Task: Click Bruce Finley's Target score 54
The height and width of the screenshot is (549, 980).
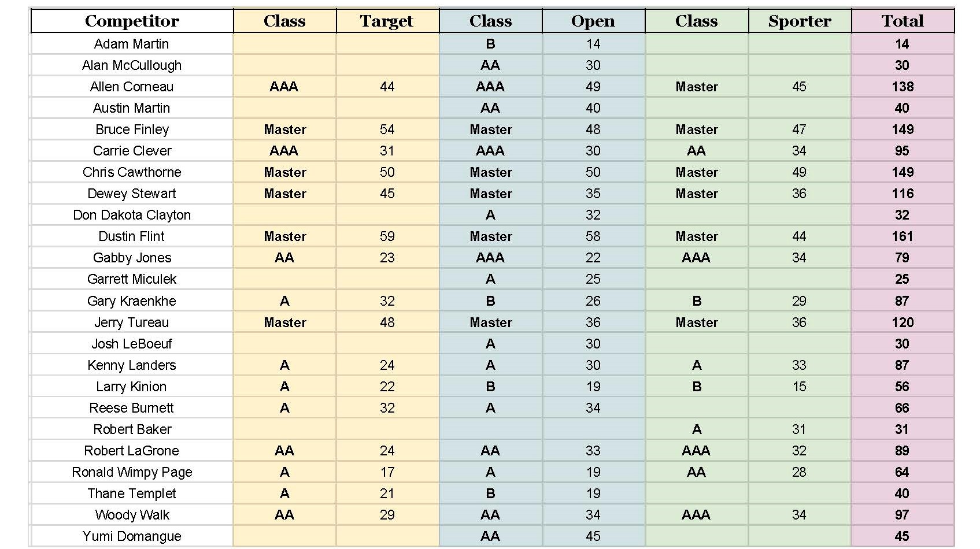Action: tap(387, 129)
